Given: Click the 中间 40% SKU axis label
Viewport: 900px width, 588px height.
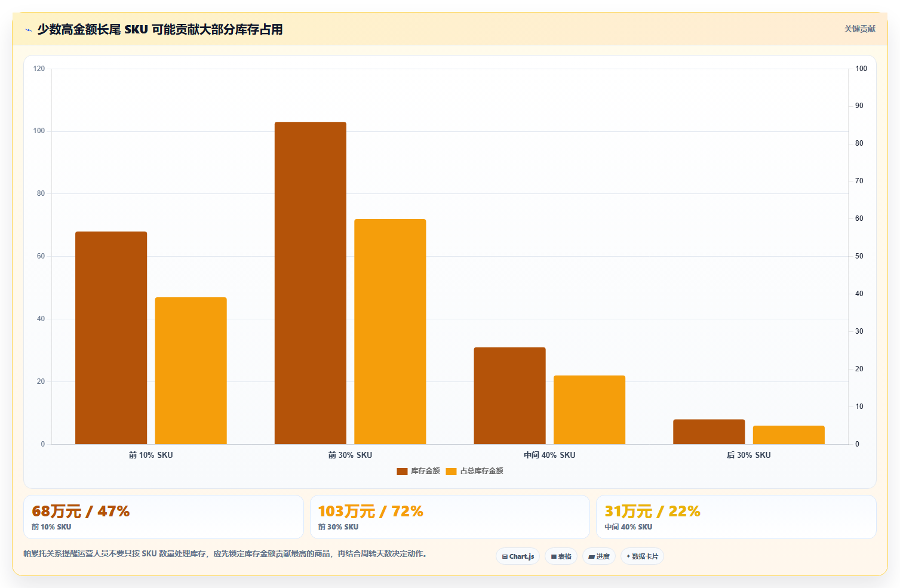Looking at the screenshot, I should [549, 455].
